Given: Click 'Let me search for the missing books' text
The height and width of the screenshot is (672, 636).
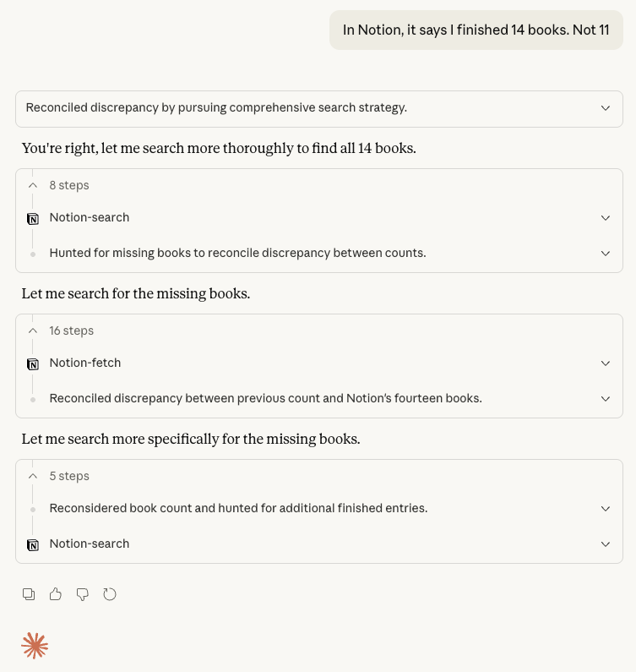Looking at the screenshot, I should point(136,294).
